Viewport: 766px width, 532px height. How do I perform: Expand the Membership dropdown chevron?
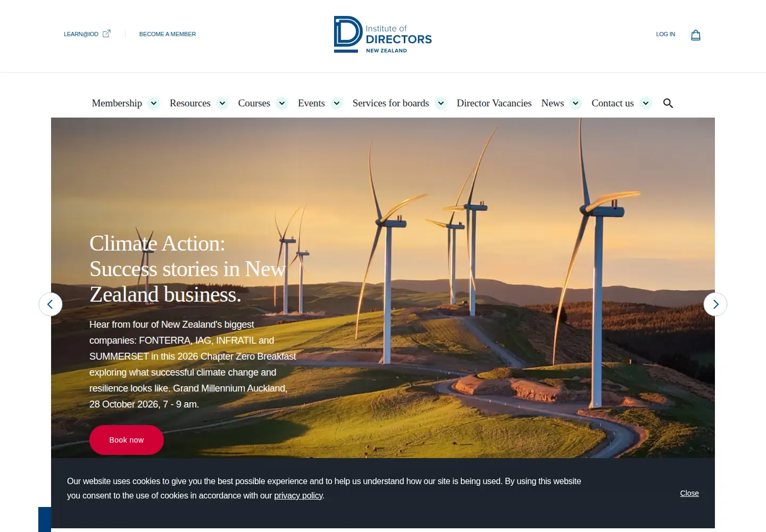pos(154,103)
